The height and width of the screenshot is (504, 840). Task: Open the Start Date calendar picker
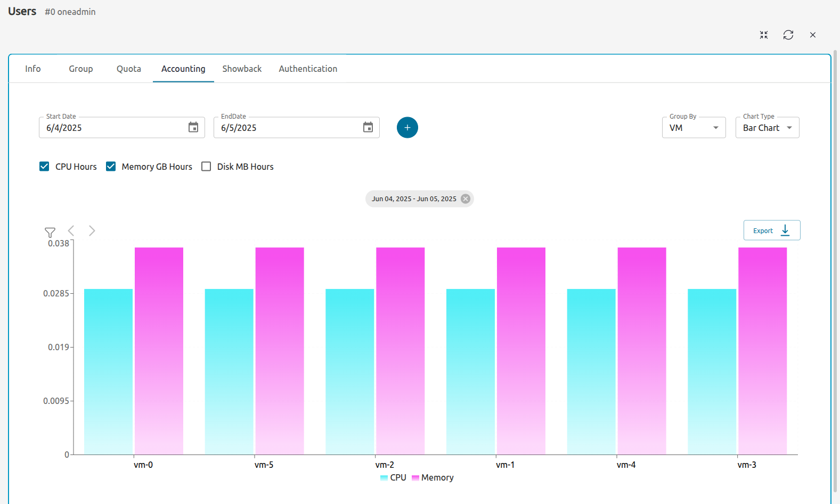click(193, 127)
